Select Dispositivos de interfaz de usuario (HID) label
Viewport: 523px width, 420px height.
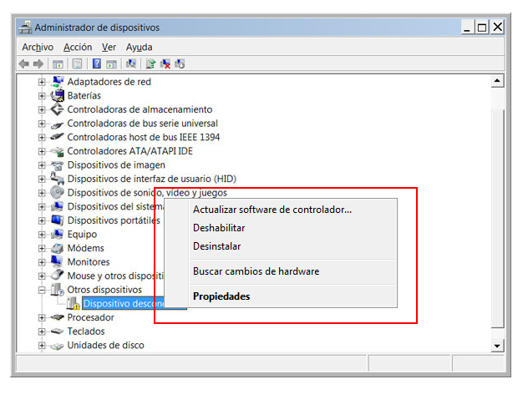tap(152, 179)
